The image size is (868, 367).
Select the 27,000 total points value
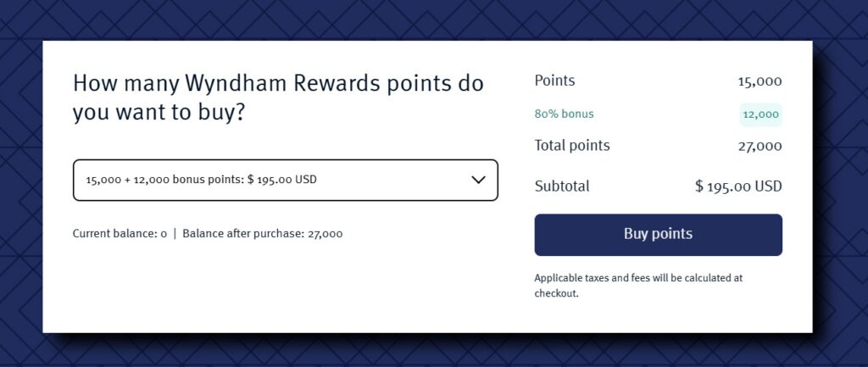tap(759, 147)
